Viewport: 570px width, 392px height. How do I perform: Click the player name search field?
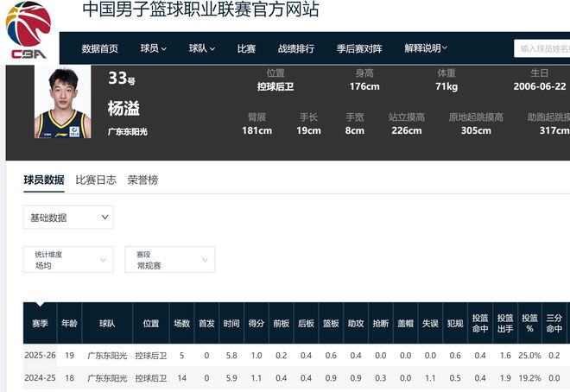point(544,49)
